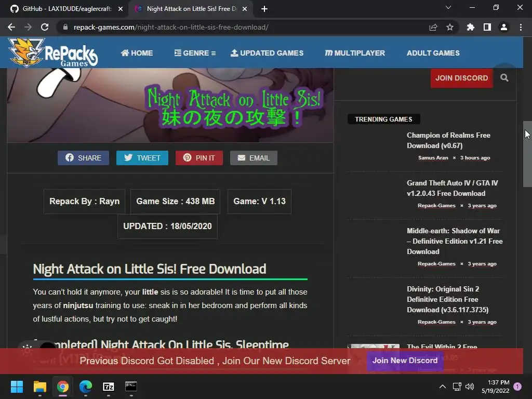Click the TWEET button

(x=142, y=158)
